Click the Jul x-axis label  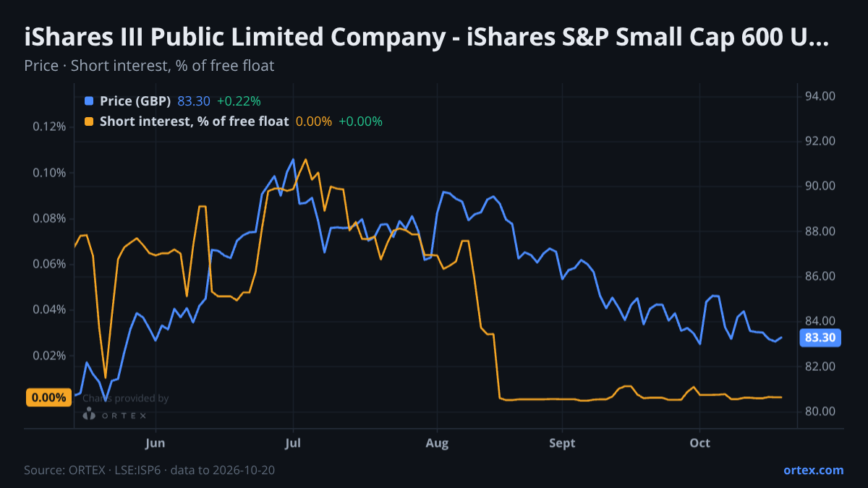point(293,443)
